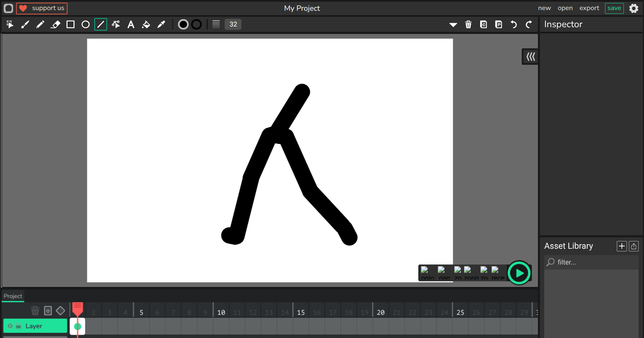Collapse the Inspector side panel
Viewport: 644px width, 338px height.
point(530,57)
